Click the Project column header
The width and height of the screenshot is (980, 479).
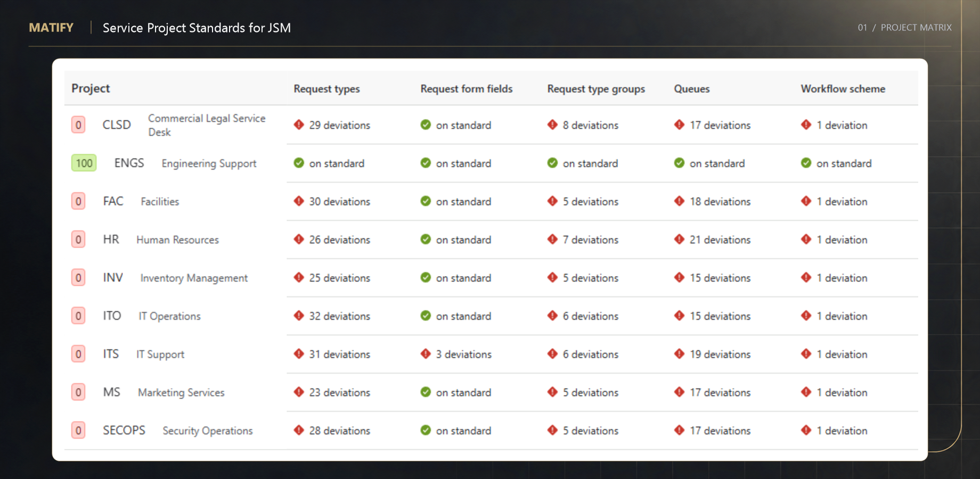[x=91, y=88]
